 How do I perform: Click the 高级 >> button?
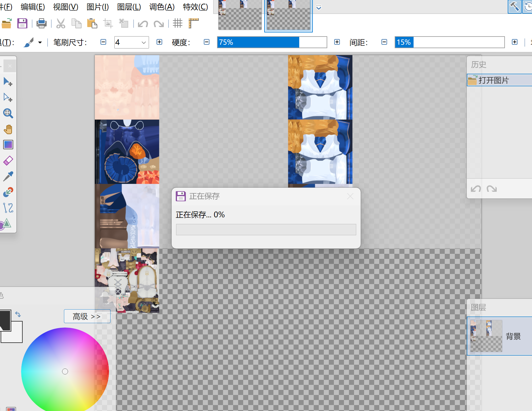[87, 316]
